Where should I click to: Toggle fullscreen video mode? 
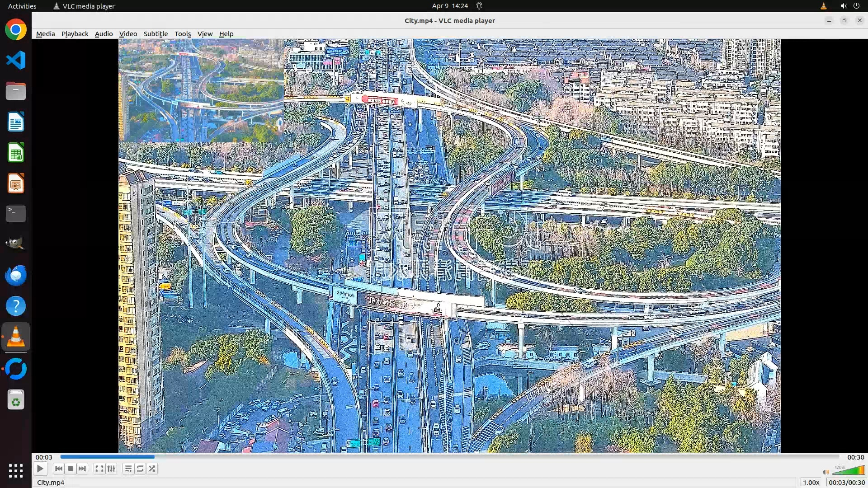[99, 469]
